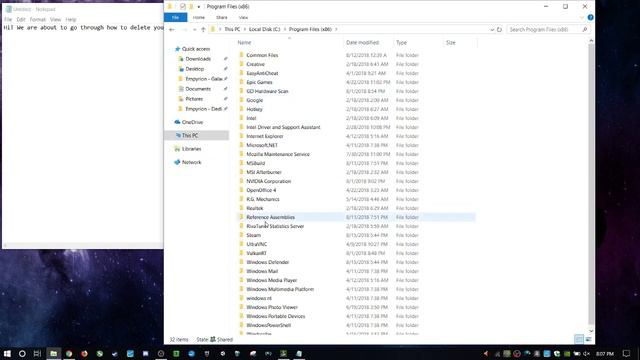Click the Cortana circle on taskbar
The height and width of the screenshot is (360, 640).
(x=22, y=353)
